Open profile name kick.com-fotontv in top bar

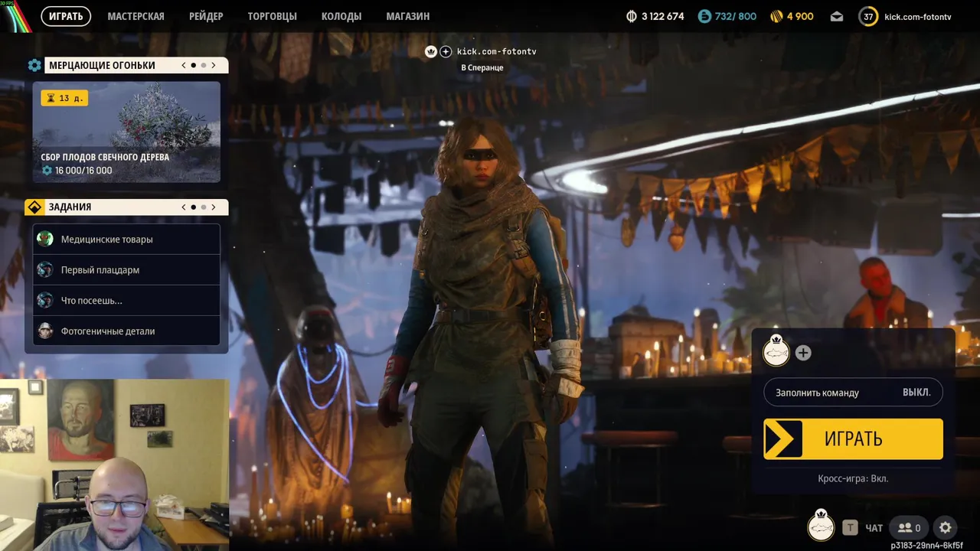(x=917, y=17)
